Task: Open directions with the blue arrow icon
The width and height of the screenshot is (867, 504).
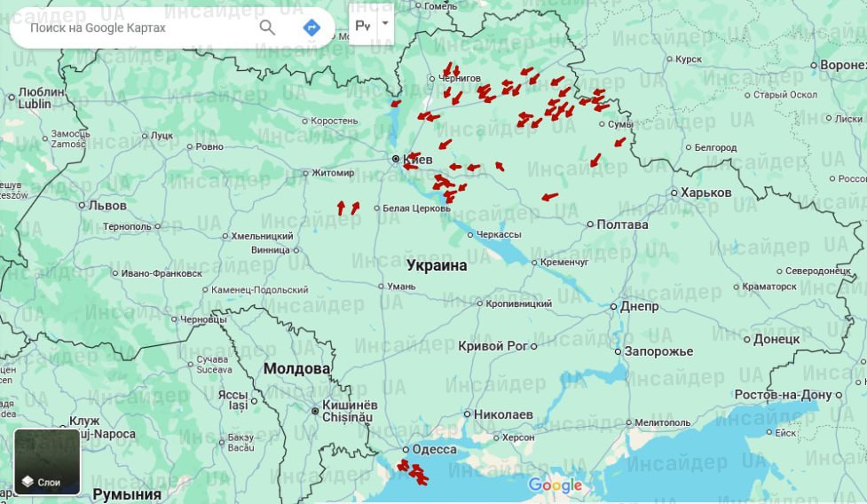Action: (311, 28)
